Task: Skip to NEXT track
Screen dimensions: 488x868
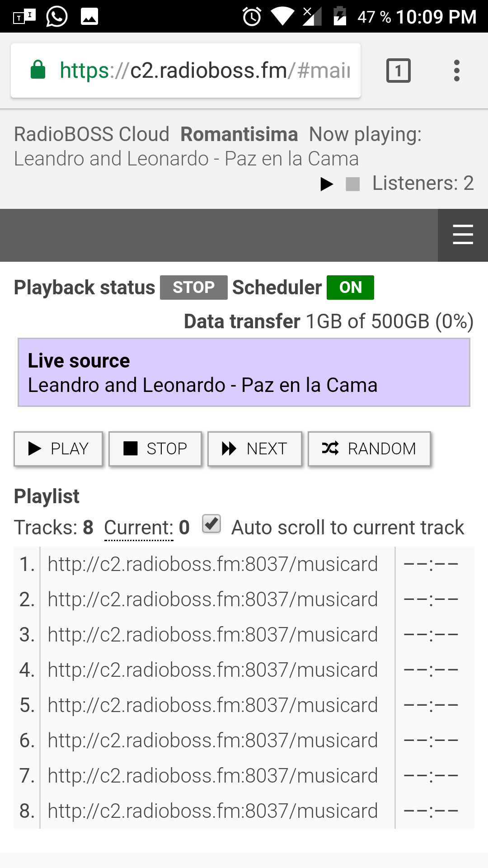Action: coord(254,448)
